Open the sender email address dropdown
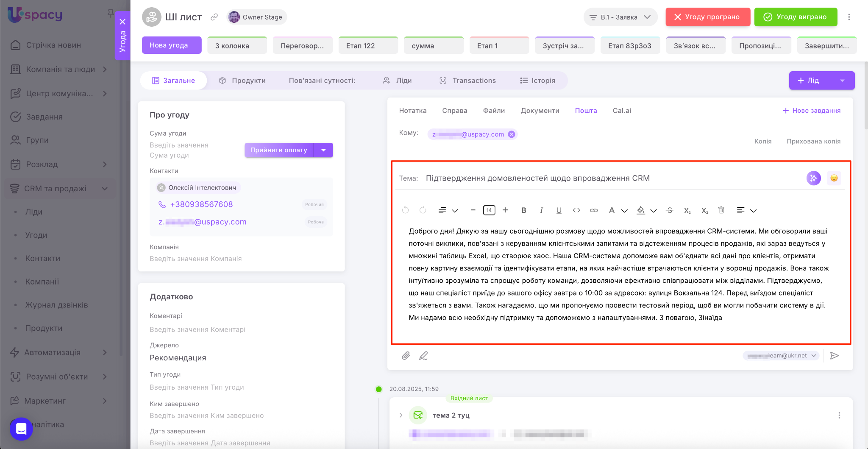The image size is (868, 449). point(781,356)
